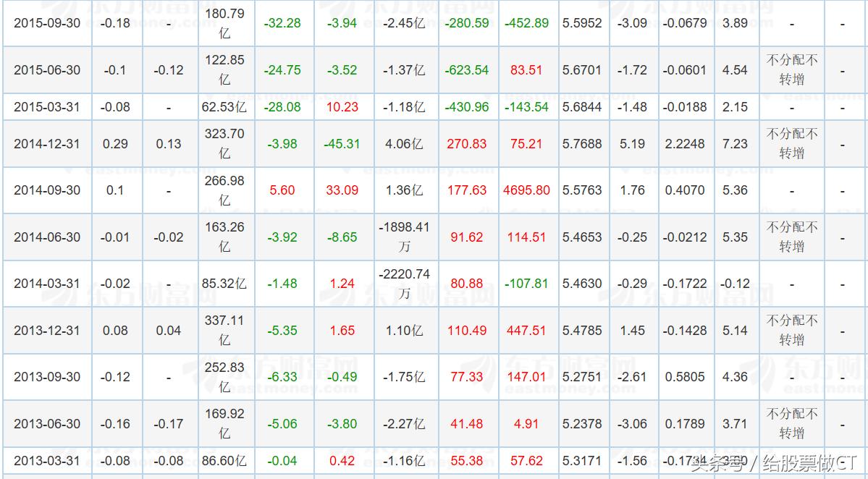This screenshot has height=479, width=868.
Task: Select the date cell 2014-03-31
Action: (46, 284)
